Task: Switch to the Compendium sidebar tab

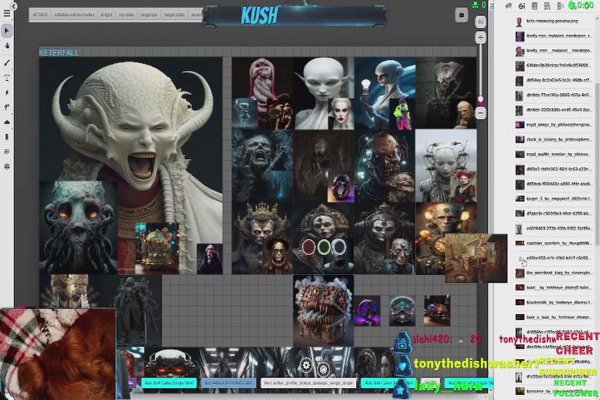Action: (547, 6)
